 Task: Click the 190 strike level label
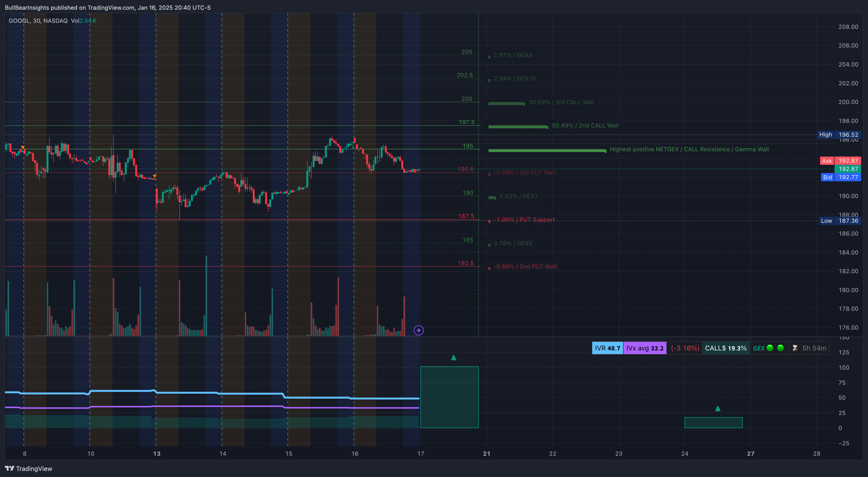tap(468, 193)
